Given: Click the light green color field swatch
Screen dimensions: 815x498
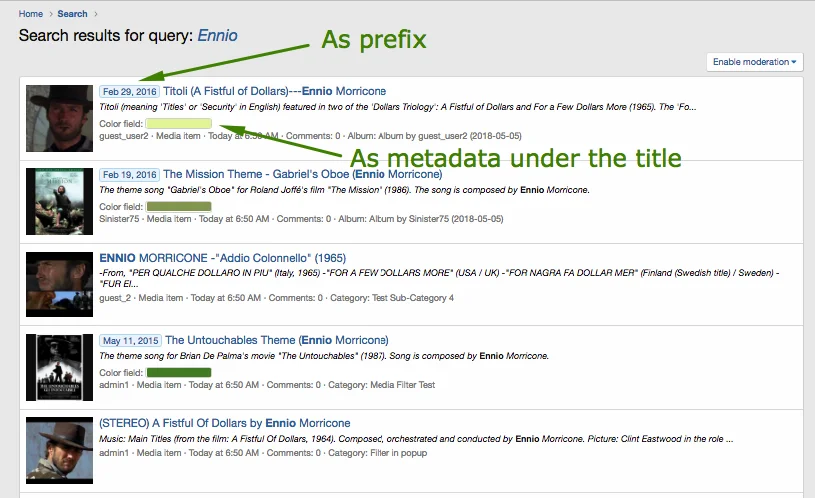Looking at the screenshot, I should [179, 124].
